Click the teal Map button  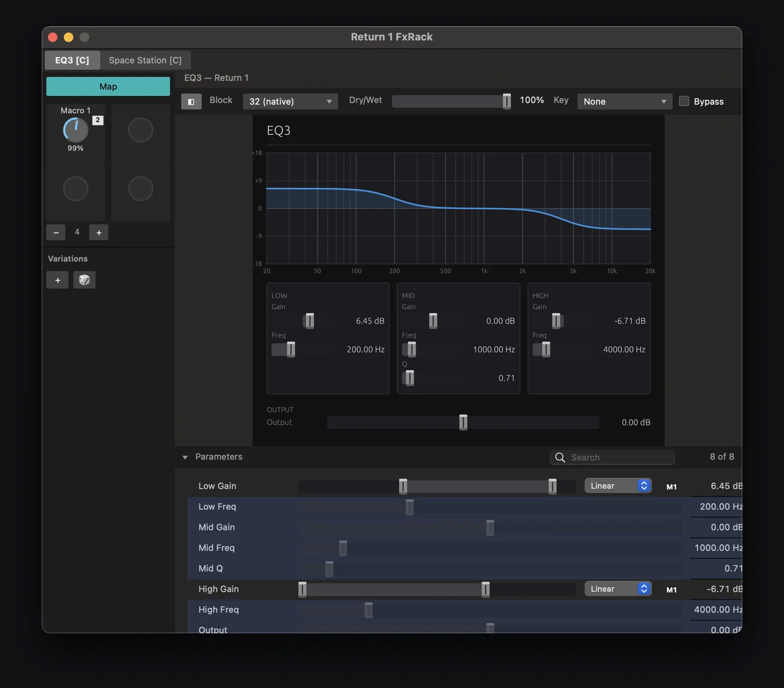(x=108, y=86)
